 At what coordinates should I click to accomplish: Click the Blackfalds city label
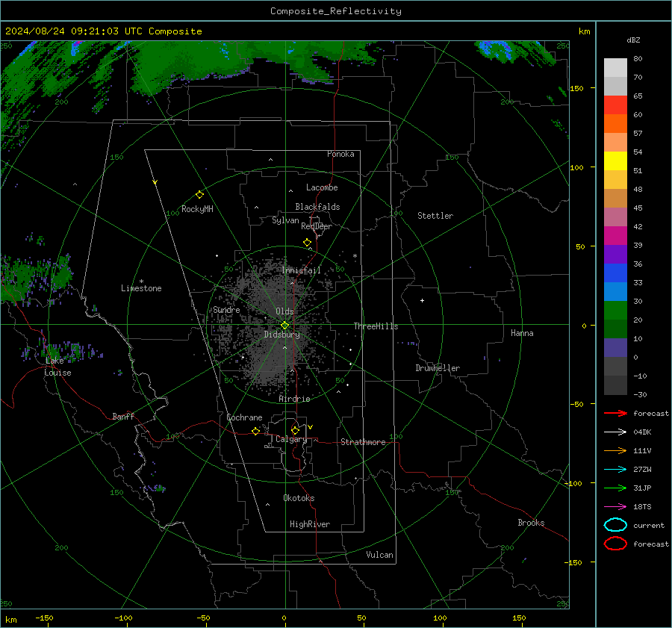pyautogui.click(x=317, y=207)
